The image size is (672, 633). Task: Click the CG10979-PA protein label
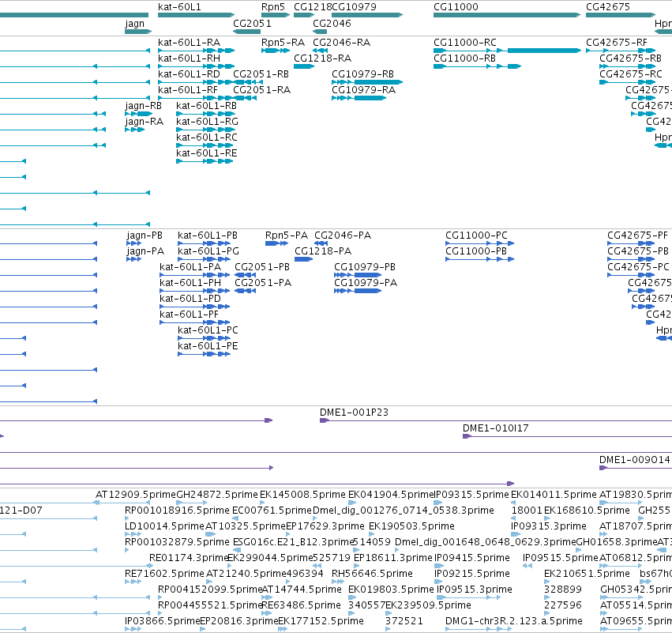366,283
